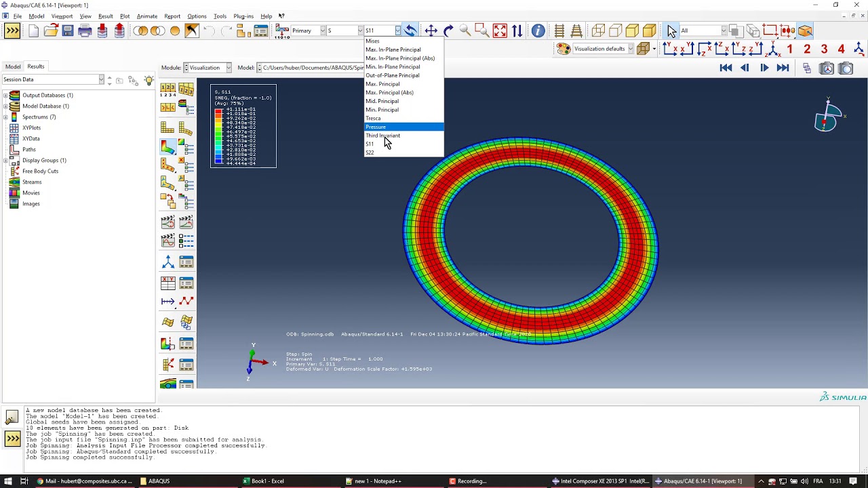The height and width of the screenshot is (488, 868).
Task: Open the Session Data dropdown
Action: (101, 79)
